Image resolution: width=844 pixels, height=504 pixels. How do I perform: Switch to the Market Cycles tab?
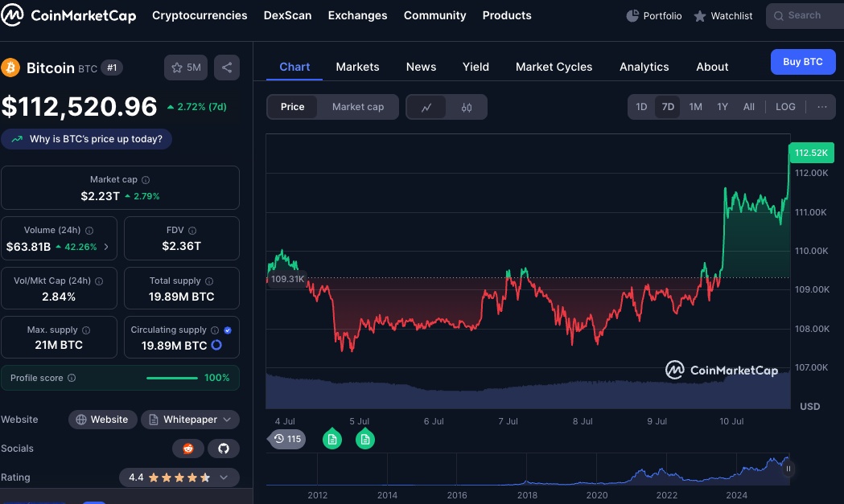(554, 67)
